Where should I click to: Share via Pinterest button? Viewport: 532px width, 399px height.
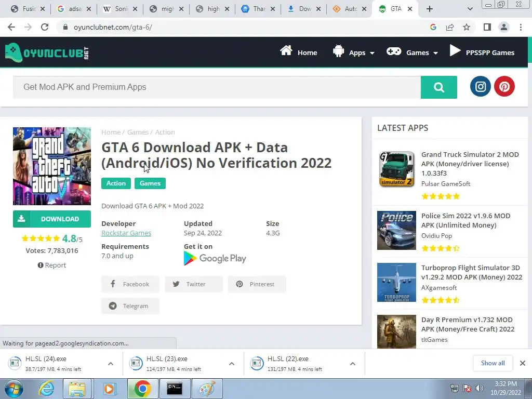[x=257, y=284]
